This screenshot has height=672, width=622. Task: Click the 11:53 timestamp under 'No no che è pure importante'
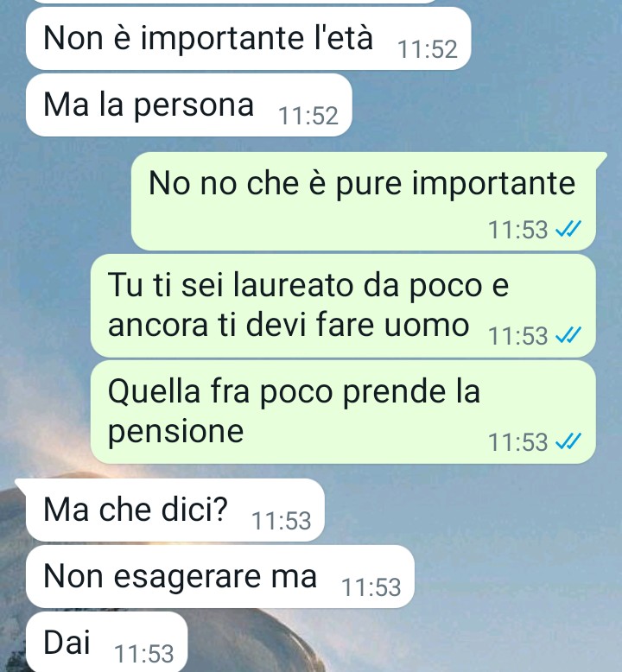click(x=518, y=229)
